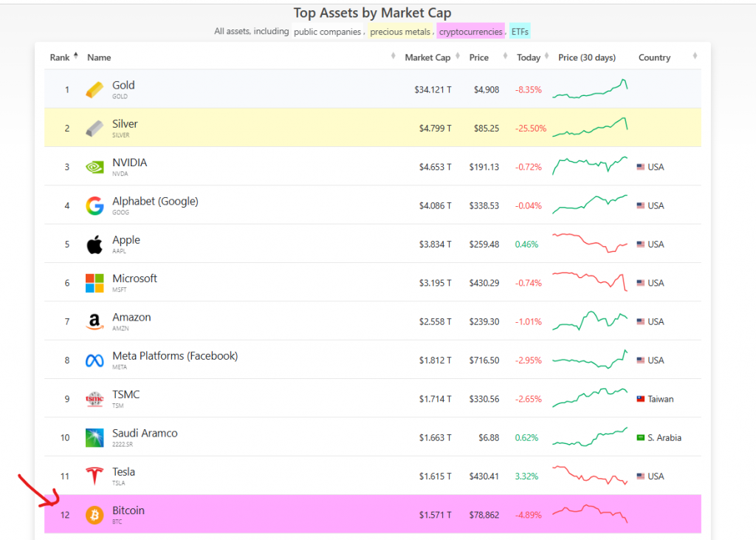
Task: Click the Microsoft four-square logo
Action: (94, 282)
